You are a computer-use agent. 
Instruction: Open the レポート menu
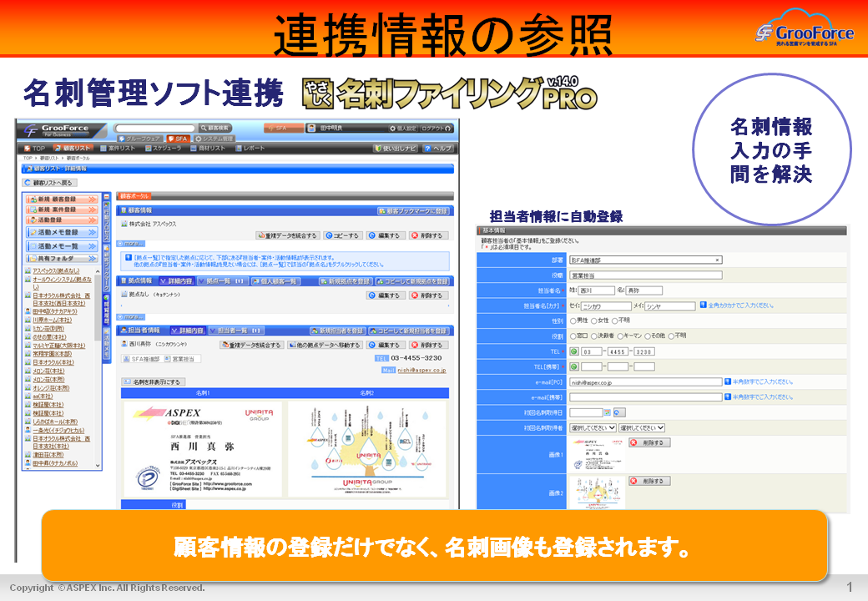coord(250,149)
